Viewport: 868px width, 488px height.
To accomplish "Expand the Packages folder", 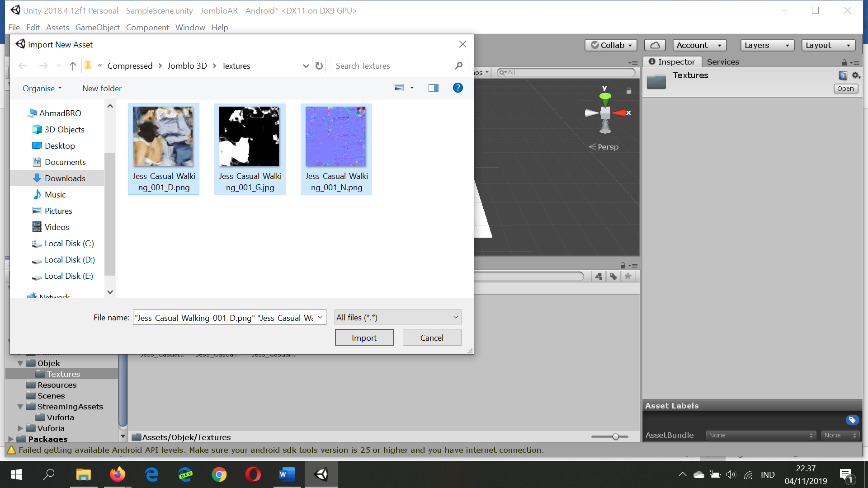I will 11,439.
